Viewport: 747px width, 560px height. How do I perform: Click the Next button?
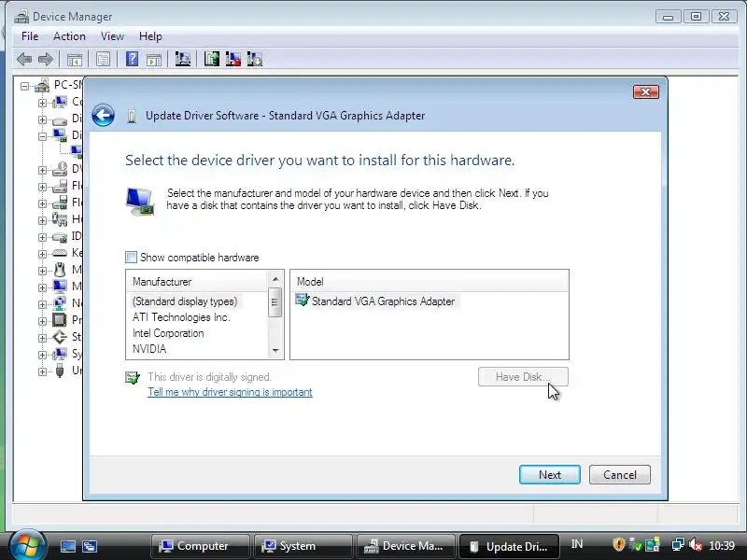coord(550,475)
